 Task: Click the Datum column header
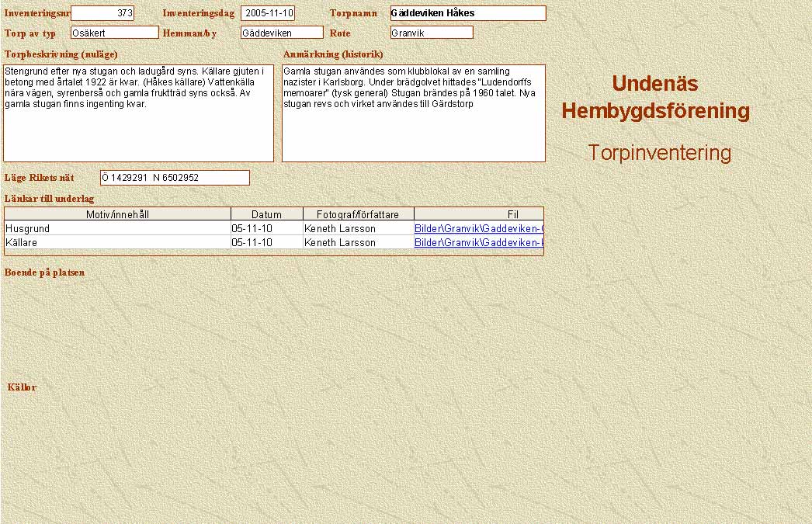[x=266, y=214]
